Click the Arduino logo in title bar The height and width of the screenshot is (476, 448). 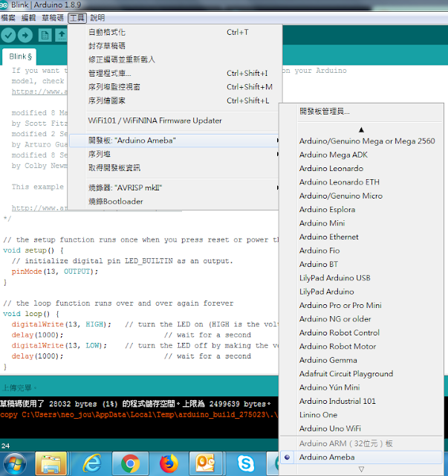pyautogui.click(x=4, y=4)
